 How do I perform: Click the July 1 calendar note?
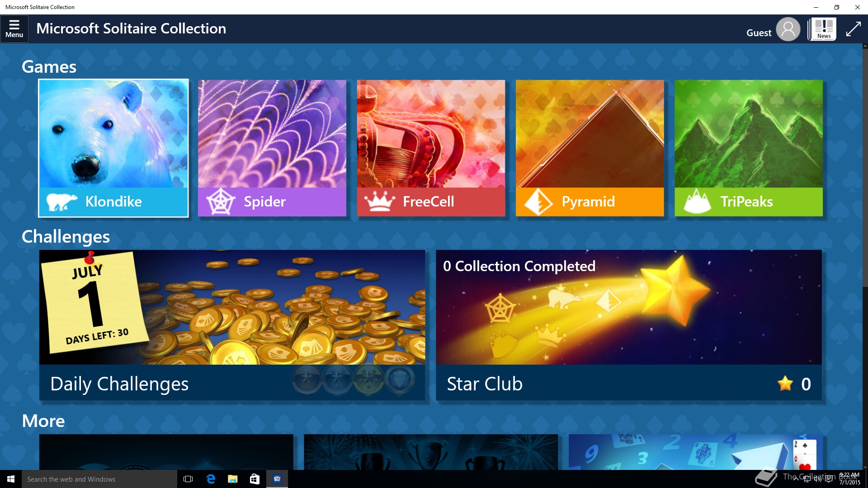point(94,303)
